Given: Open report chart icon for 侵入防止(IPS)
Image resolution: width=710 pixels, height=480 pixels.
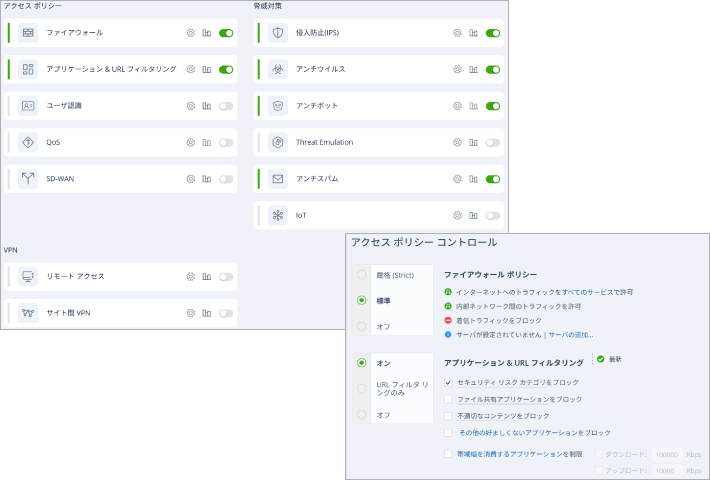Looking at the screenshot, I should [473, 33].
